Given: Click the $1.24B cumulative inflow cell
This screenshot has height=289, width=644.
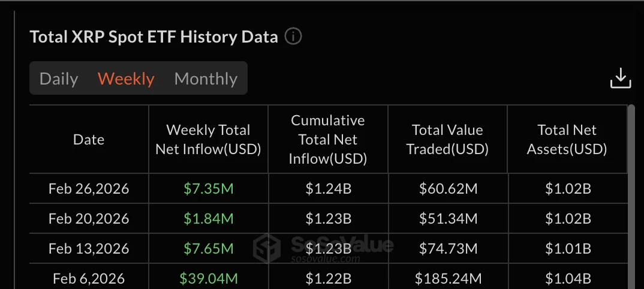Looking at the screenshot, I should point(328,189).
